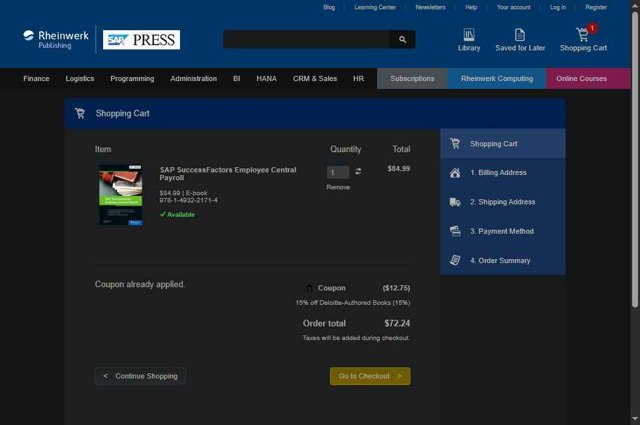Image resolution: width=640 pixels, height=425 pixels.
Task: Click the quantity refresh icon
Action: tap(358, 171)
